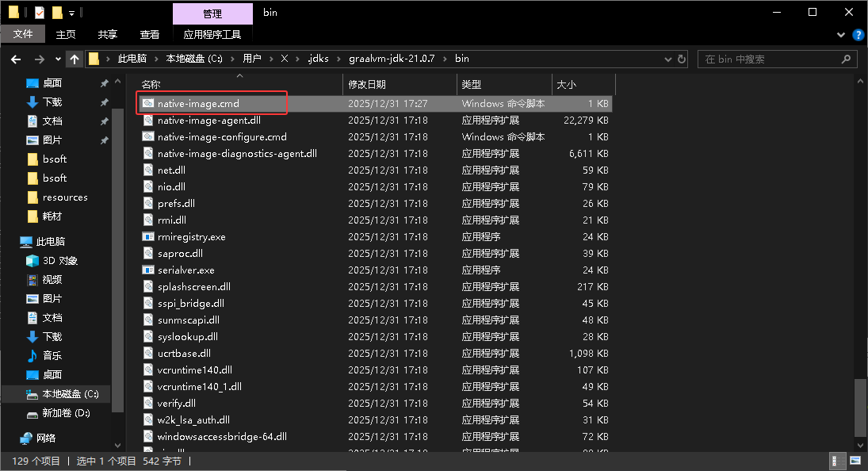Click the navigation pane scroll down arrow
The width and height of the screenshot is (868, 471).
pos(117,445)
